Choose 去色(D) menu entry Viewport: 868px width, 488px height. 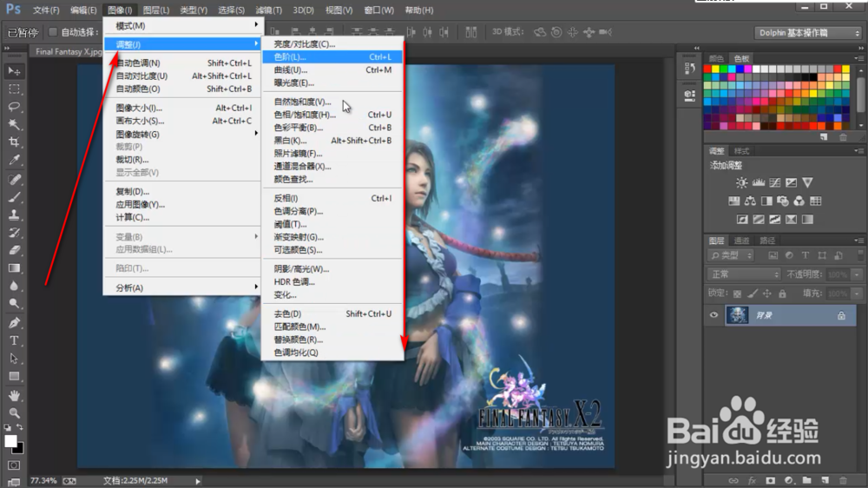pyautogui.click(x=332, y=313)
